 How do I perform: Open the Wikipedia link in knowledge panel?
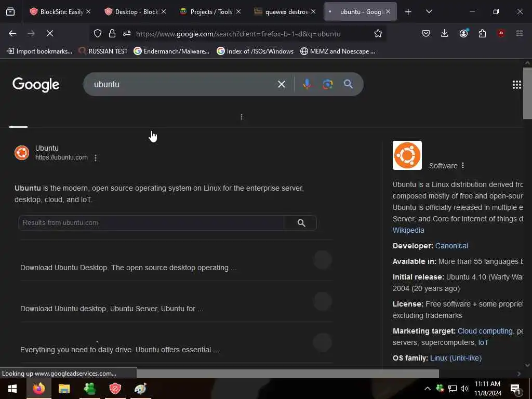click(x=408, y=230)
